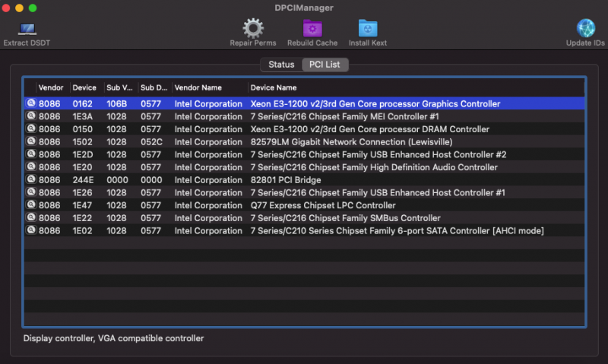Select device ID 1E22 cell
The height and width of the screenshot is (364, 608).
click(x=82, y=218)
